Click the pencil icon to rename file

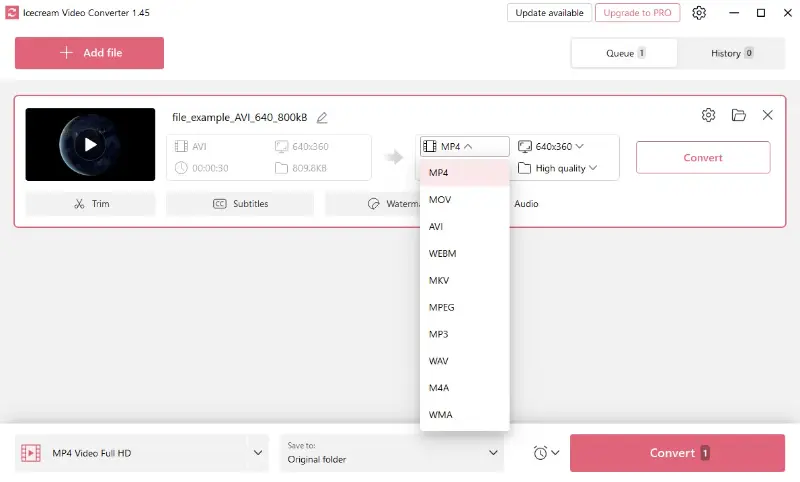(322, 118)
